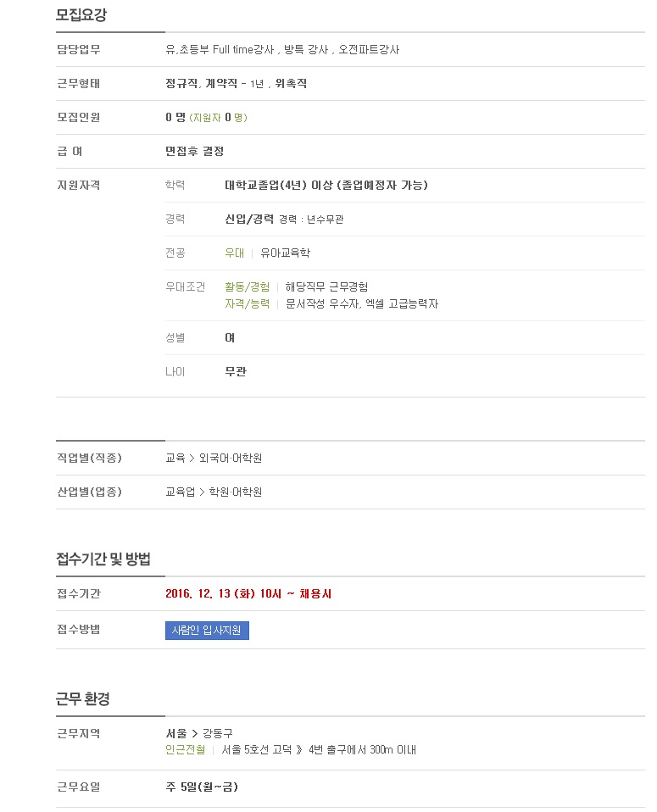
Task: Click the 교육업 > 학원·어학원 industry text
Action: [214, 492]
